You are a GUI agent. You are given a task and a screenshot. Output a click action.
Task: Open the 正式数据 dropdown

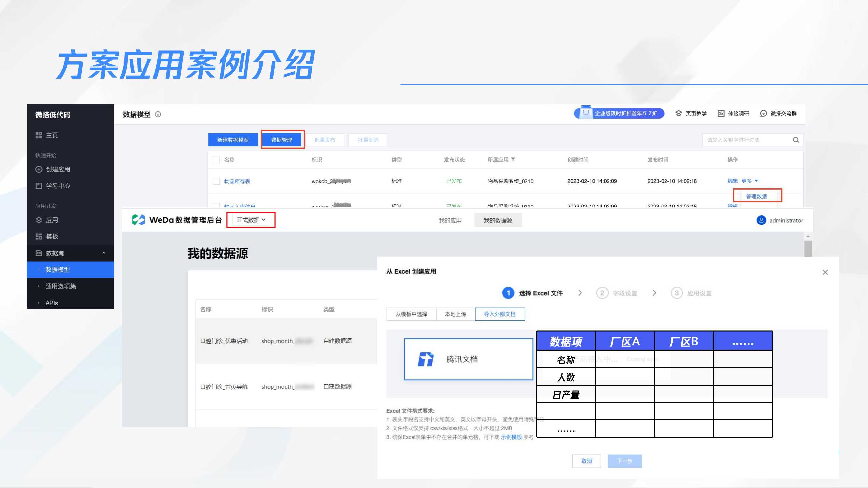[251, 219]
